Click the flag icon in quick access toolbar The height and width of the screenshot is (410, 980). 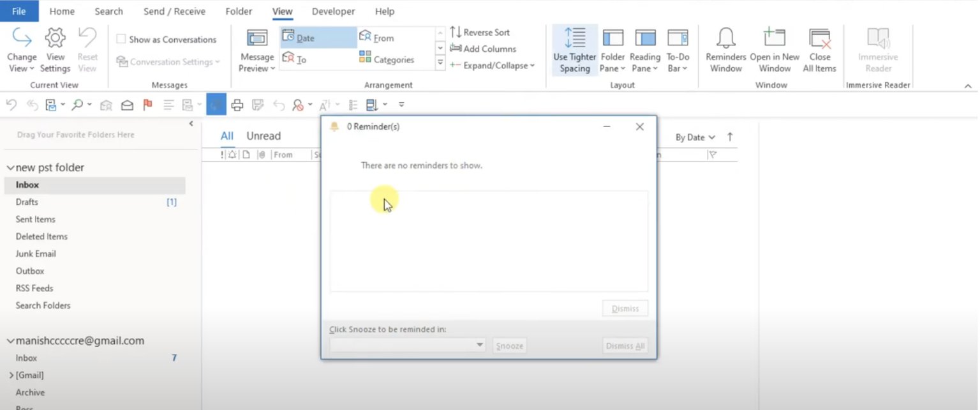pos(147,104)
